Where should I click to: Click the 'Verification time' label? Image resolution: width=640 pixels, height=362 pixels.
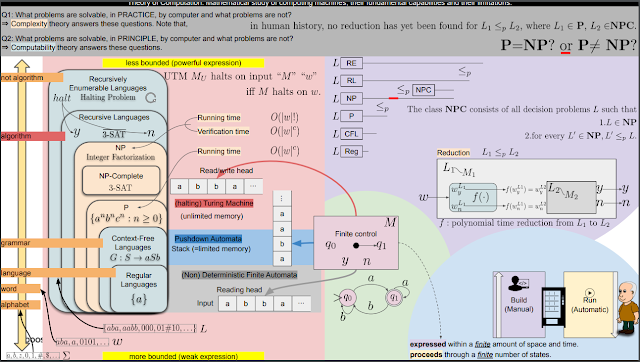223,131
